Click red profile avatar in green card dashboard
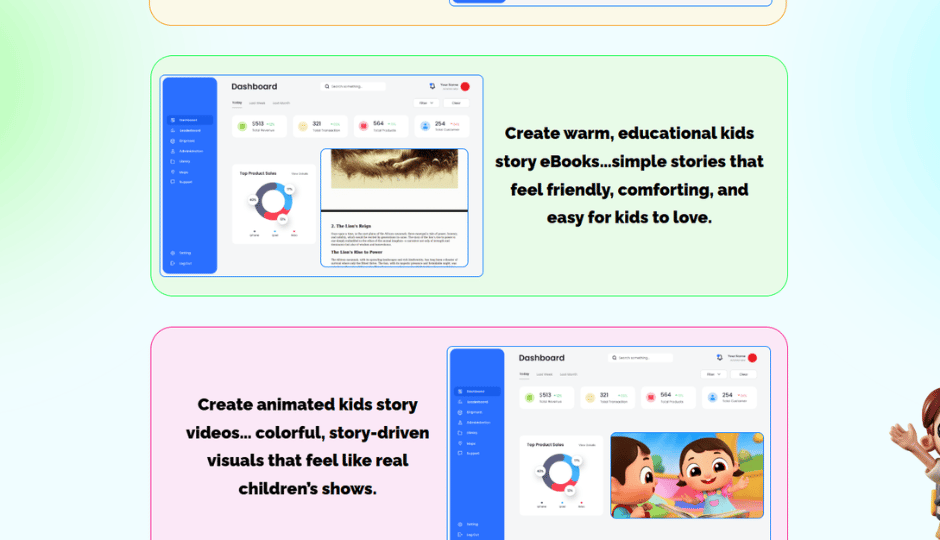This screenshot has height=540, width=940. pyautogui.click(x=465, y=86)
